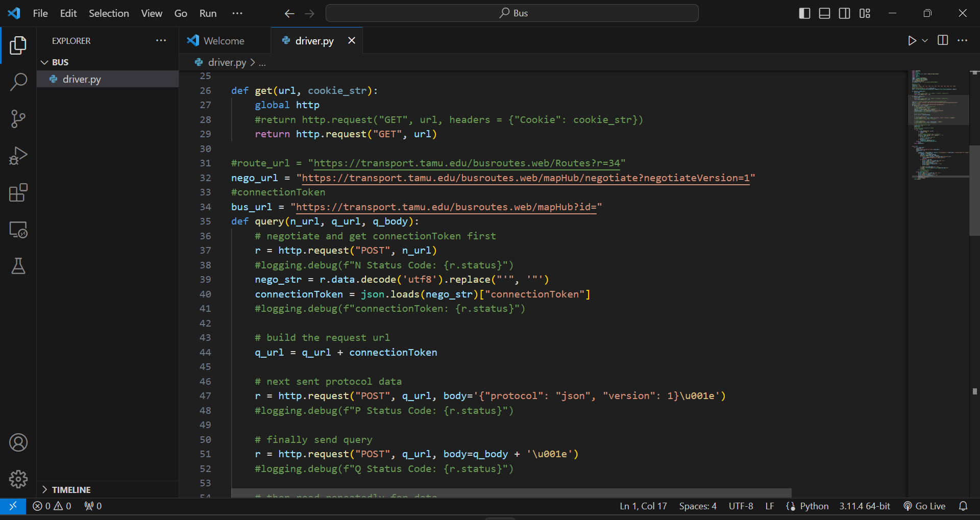Toggle Secondary Side Bar visibility

coord(845,13)
